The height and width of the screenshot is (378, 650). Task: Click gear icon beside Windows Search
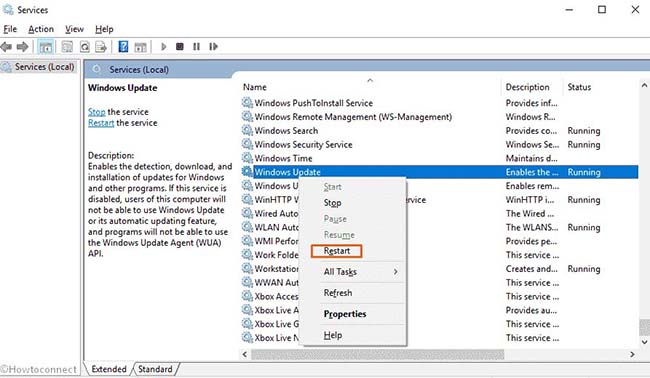pyautogui.click(x=247, y=130)
